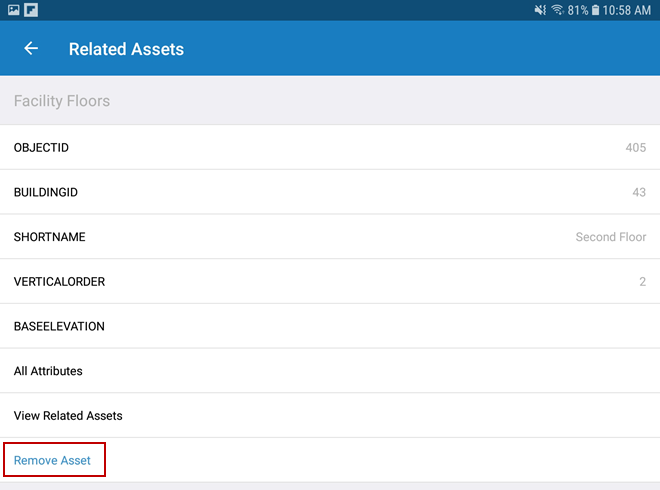The width and height of the screenshot is (660, 490).
Task: Tap the image notification icon in status bar
Action: (13, 10)
